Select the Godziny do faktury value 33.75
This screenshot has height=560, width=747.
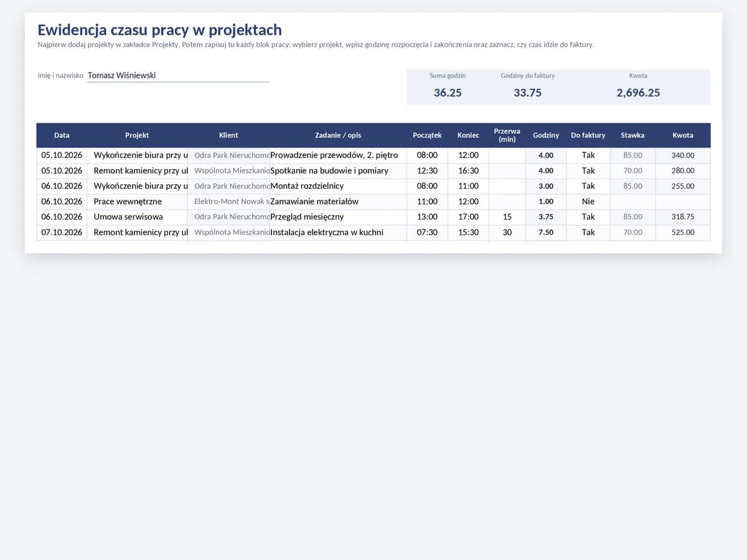(x=527, y=93)
